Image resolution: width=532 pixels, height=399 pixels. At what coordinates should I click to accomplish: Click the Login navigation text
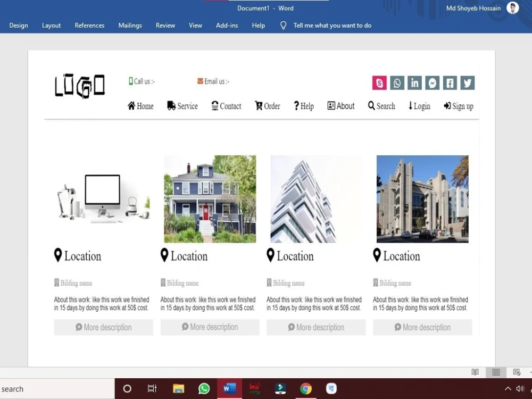click(x=422, y=106)
